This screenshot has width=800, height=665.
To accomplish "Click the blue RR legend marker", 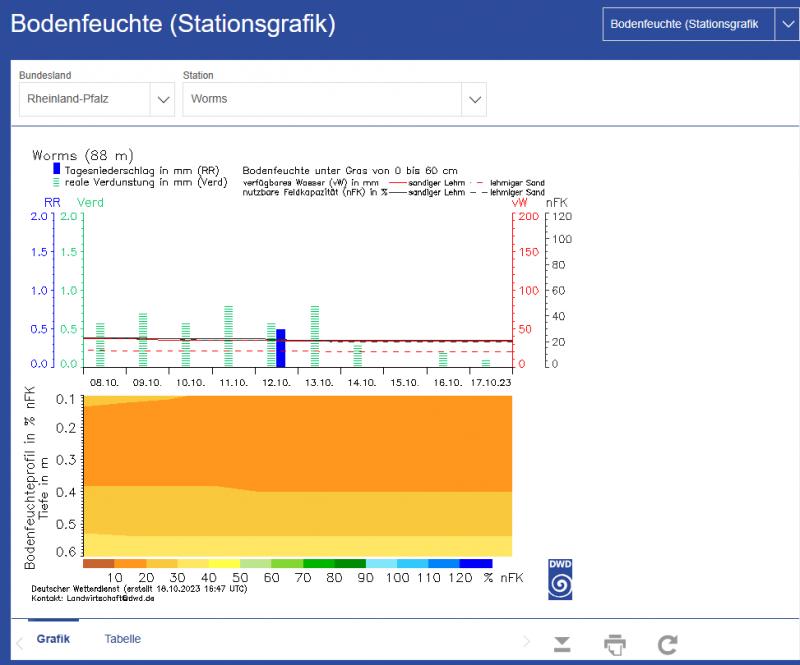I will tap(57, 169).
